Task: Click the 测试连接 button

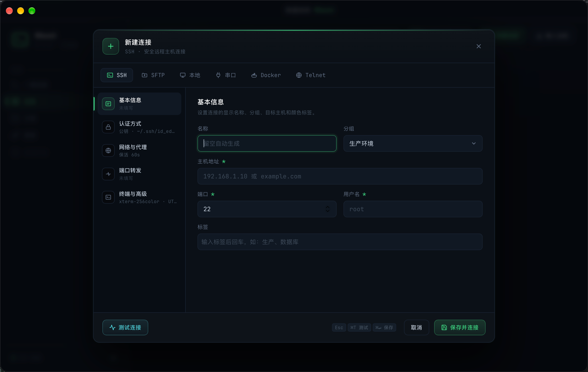Action: 125,327
